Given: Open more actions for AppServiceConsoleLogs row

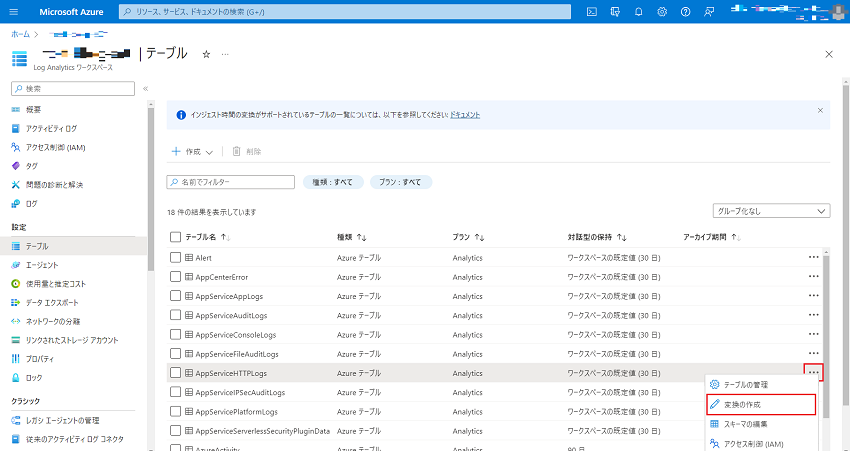Looking at the screenshot, I should (813, 334).
